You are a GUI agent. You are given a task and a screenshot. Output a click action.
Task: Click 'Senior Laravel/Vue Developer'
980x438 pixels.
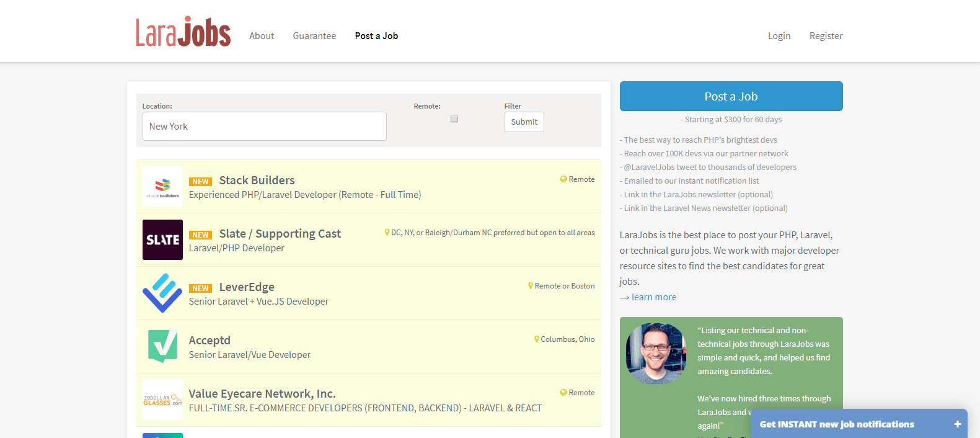pos(250,355)
